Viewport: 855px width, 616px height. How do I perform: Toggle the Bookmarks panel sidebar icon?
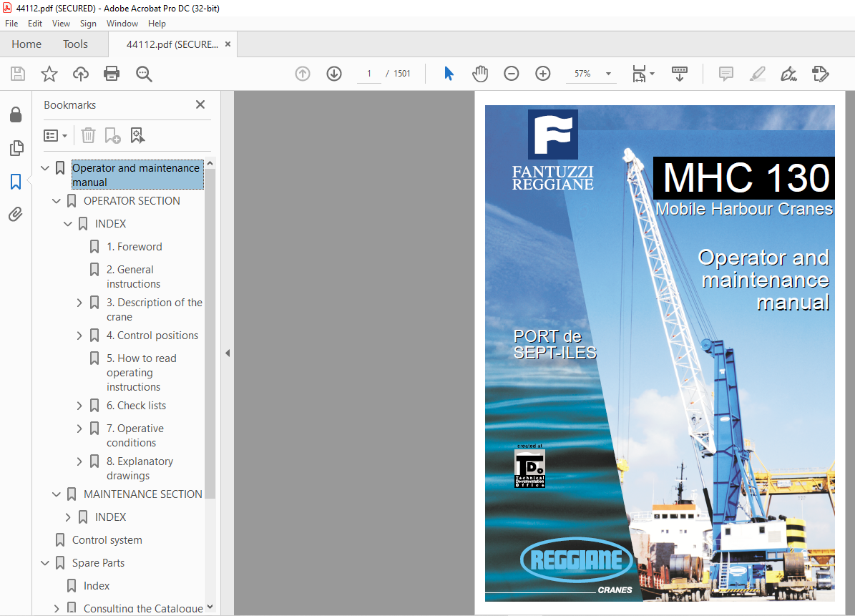coord(16,182)
